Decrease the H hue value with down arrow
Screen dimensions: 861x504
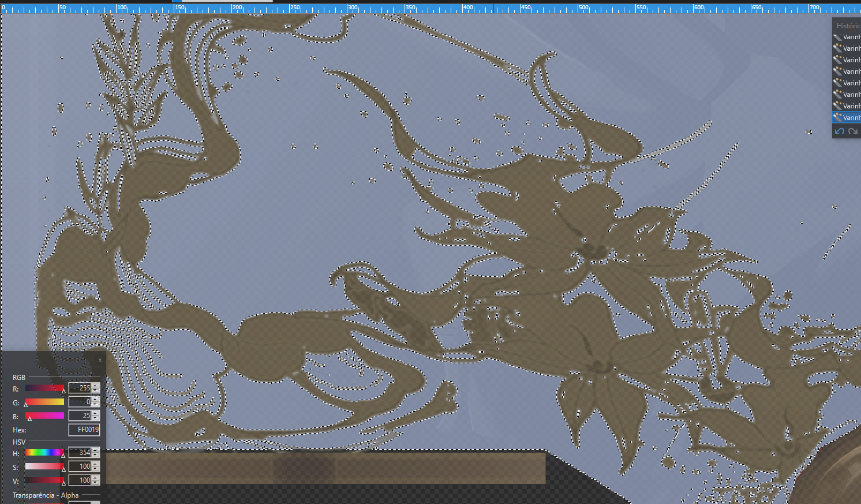tap(96, 456)
